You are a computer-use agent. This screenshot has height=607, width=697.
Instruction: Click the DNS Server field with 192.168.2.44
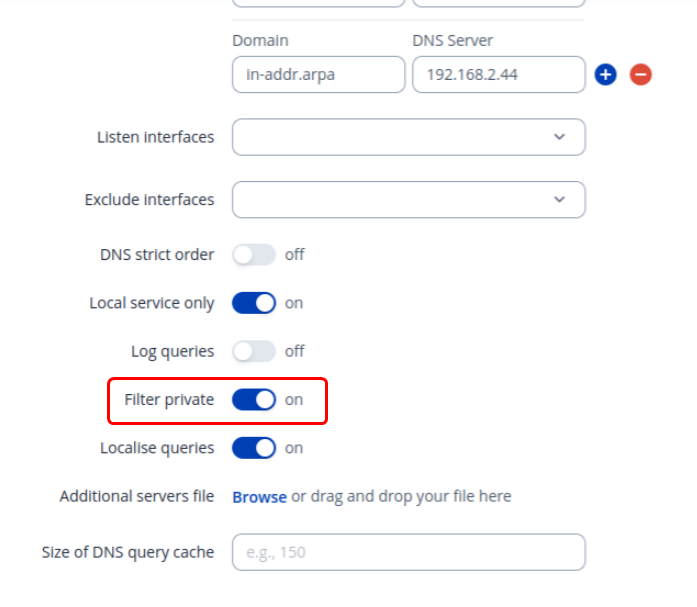498,74
